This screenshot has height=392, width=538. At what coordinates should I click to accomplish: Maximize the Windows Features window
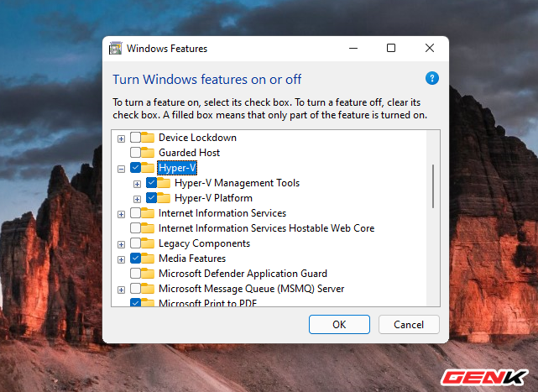tap(391, 48)
